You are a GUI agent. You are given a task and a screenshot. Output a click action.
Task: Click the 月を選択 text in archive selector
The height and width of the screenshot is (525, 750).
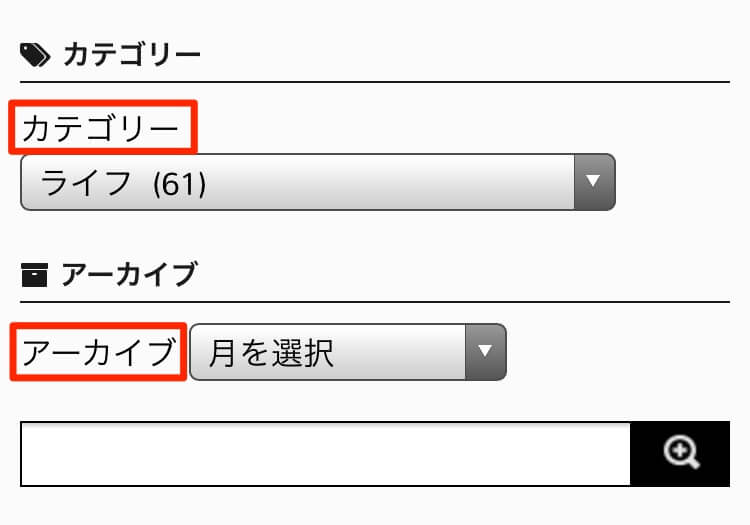271,353
